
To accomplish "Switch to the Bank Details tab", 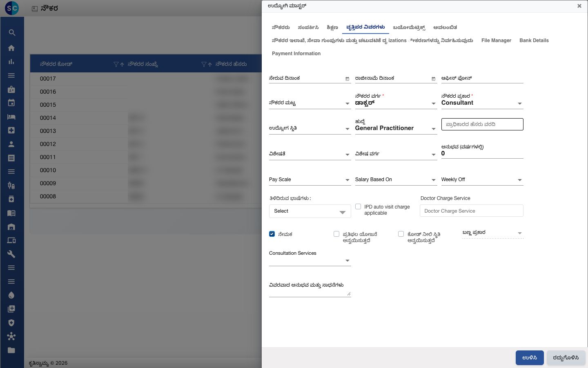I will [x=534, y=40].
